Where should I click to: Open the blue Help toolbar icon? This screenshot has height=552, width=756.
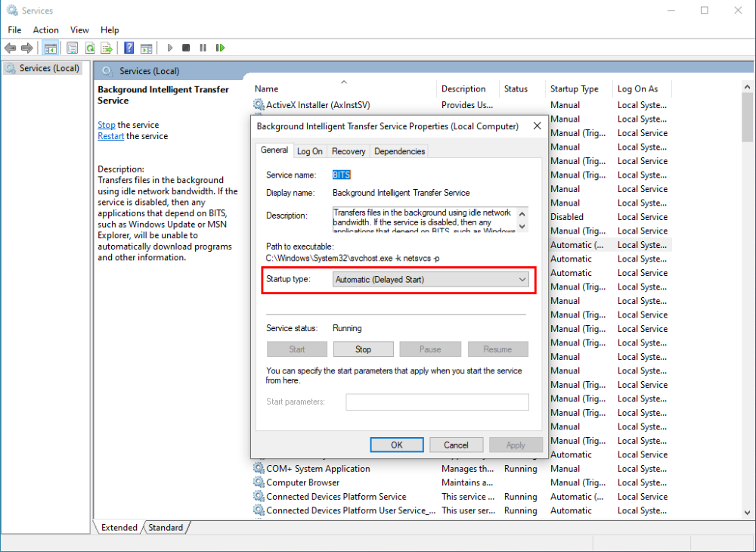(x=129, y=48)
